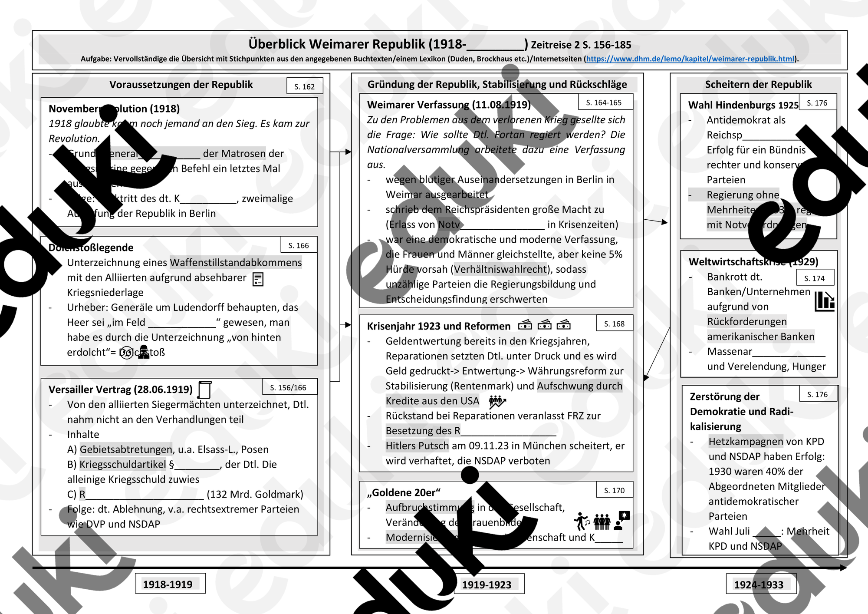Click 'S. 176' beside Wahl Hindenburgs 1925
This screenshot has width=868, height=614.
tap(817, 103)
